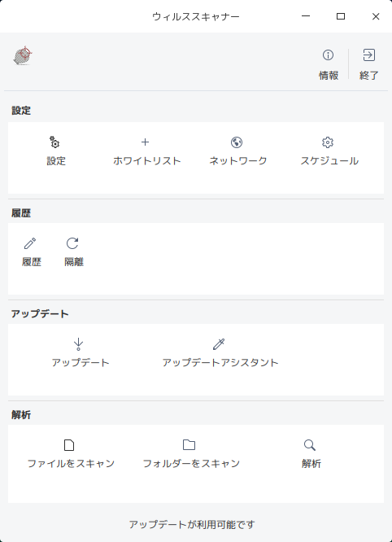Launch アップデートアシスタント dropper icon
The image size is (392, 542).
(219, 344)
